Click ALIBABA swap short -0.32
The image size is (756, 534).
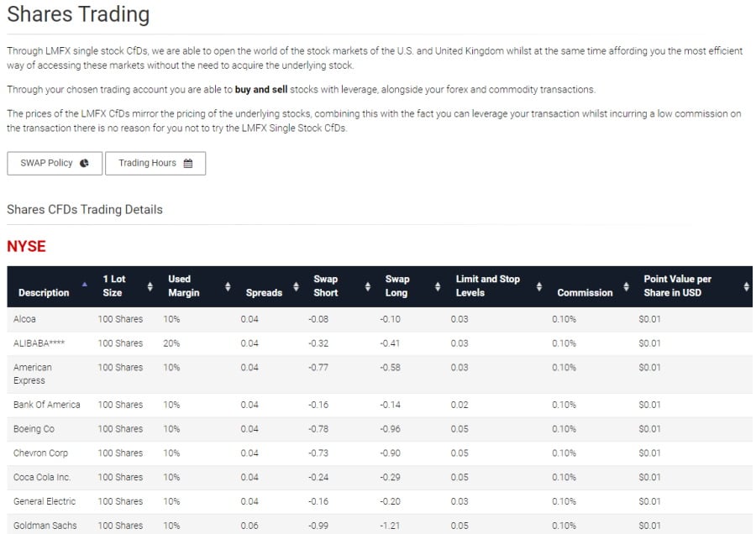point(318,343)
